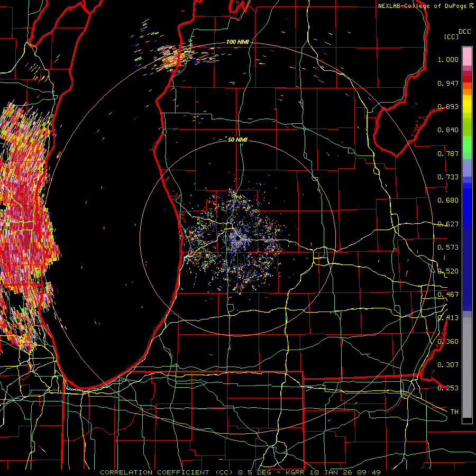The height and width of the screenshot is (476, 476).
Task: Click the 1.000 scale value
Action: pos(448,59)
